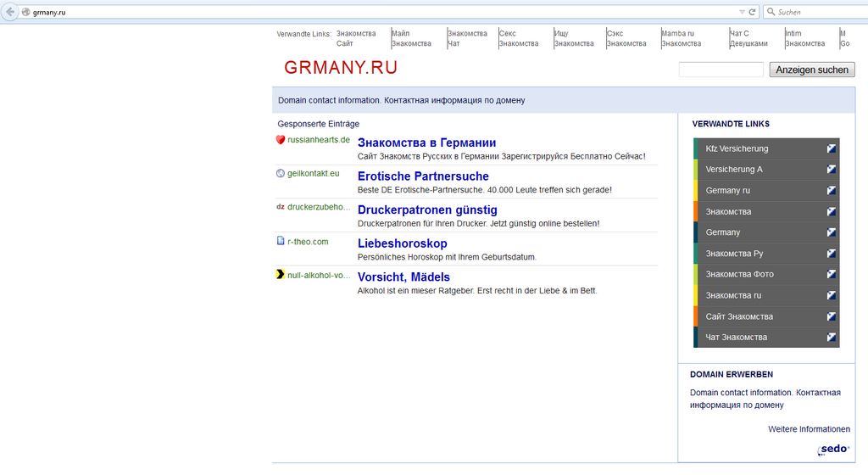This screenshot has width=868, height=475.
Task: Open the Liebeshoroskop ad link
Action: click(x=403, y=243)
